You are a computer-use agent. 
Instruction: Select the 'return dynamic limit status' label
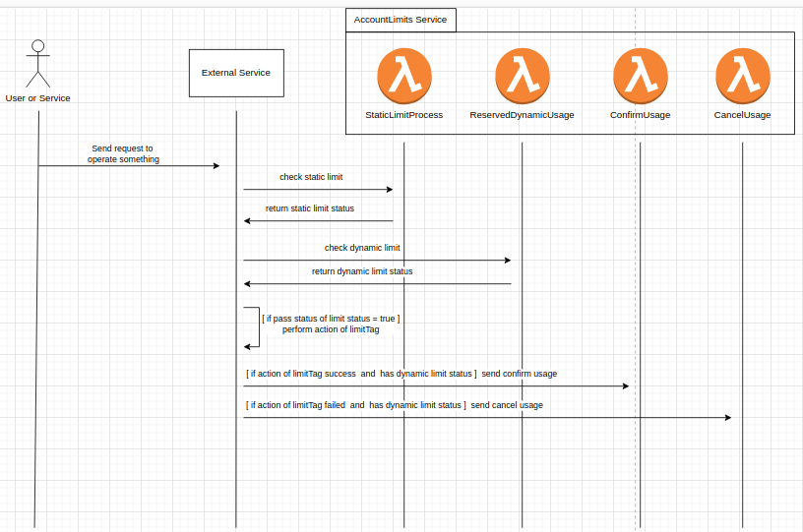click(362, 271)
